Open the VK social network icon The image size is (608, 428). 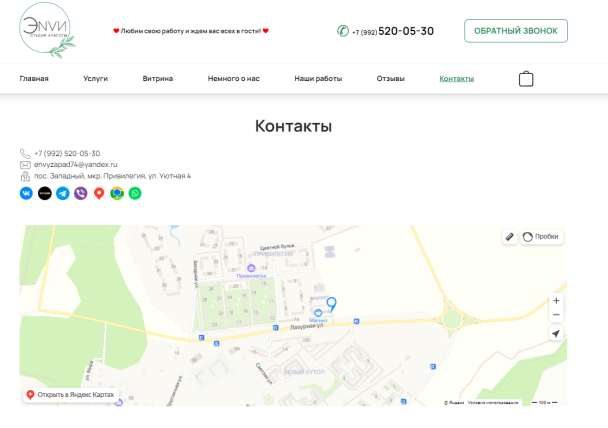[x=26, y=193]
